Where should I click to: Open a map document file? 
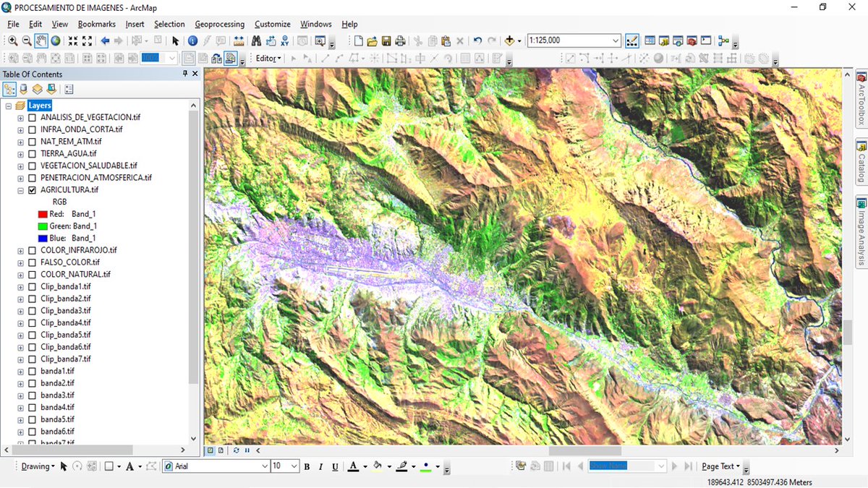coord(372,40)
